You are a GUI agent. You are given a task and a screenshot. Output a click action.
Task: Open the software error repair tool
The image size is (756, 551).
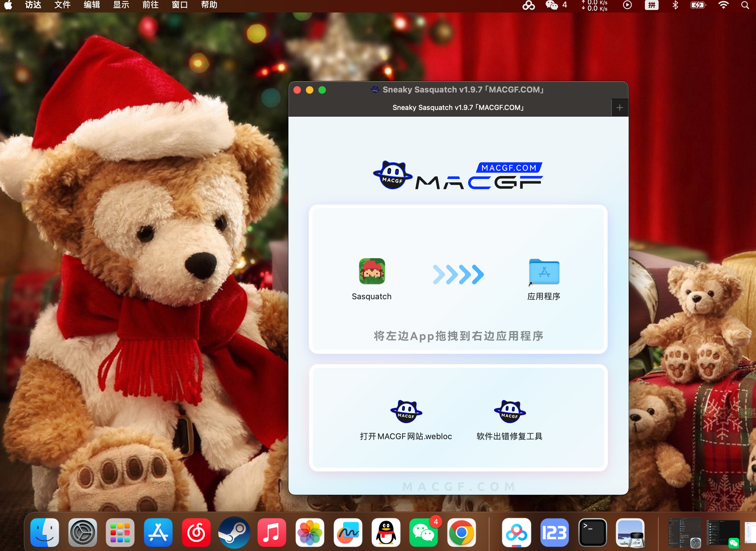tap(510, 412)
